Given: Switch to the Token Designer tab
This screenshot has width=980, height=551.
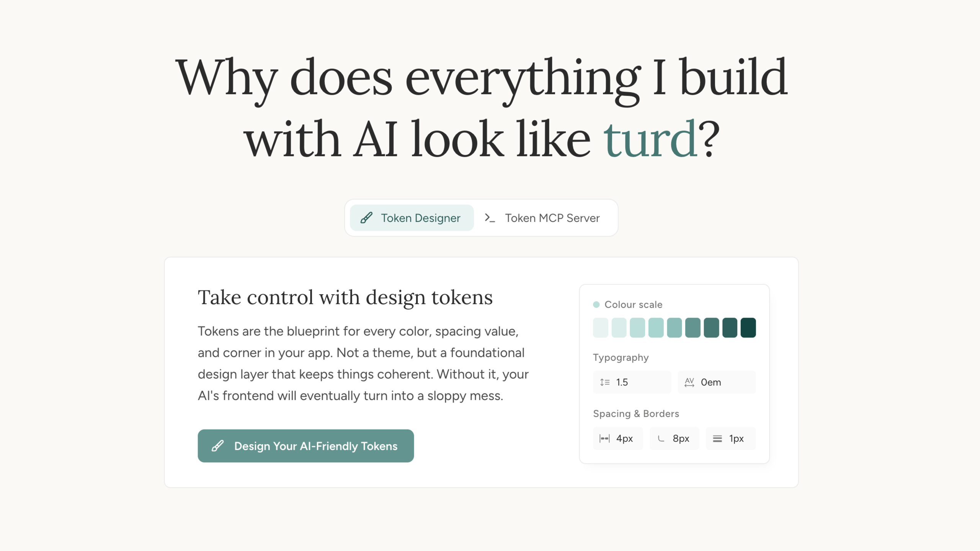Looking at the screenshot, I should pos(412,218).
